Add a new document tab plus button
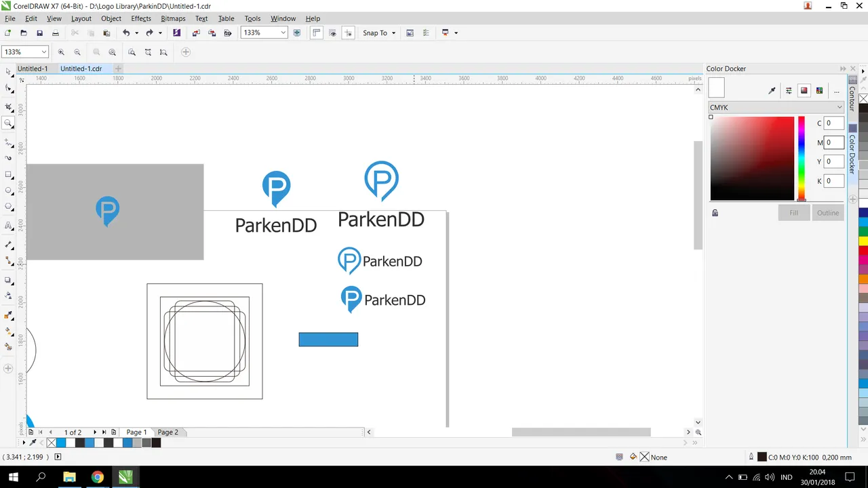The image size is (868, 488). click(x=118, y=68)
